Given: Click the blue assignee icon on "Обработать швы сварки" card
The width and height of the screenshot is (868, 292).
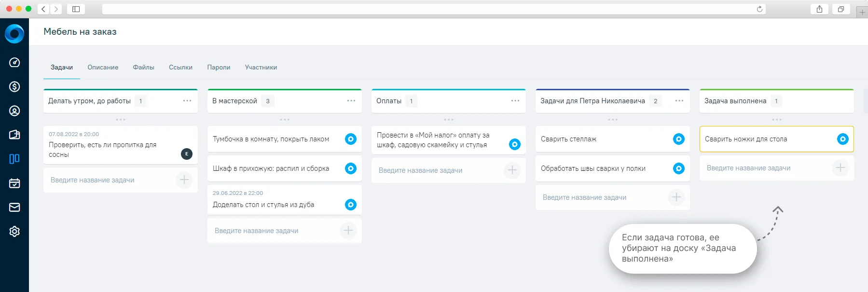Looking at the screenshot, I should 679,168.
